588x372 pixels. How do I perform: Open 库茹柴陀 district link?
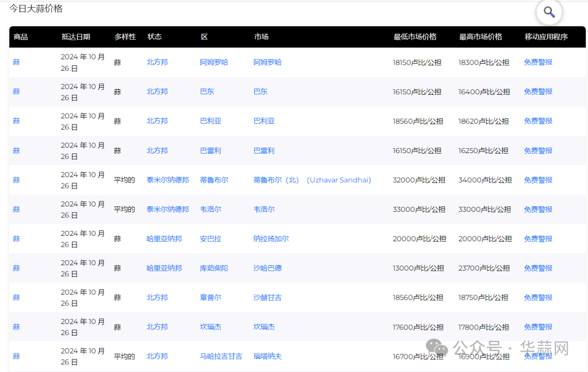click(214, 268)
